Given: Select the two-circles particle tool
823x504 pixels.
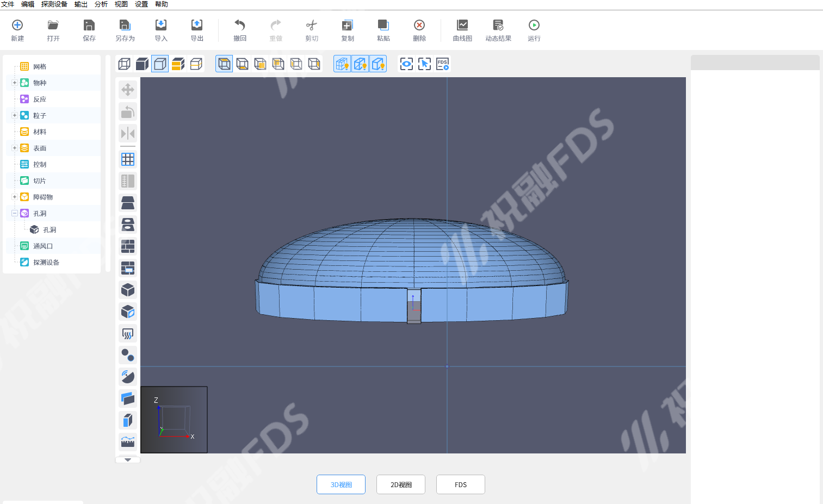Looking at the screenshot, I should point(128,355).
